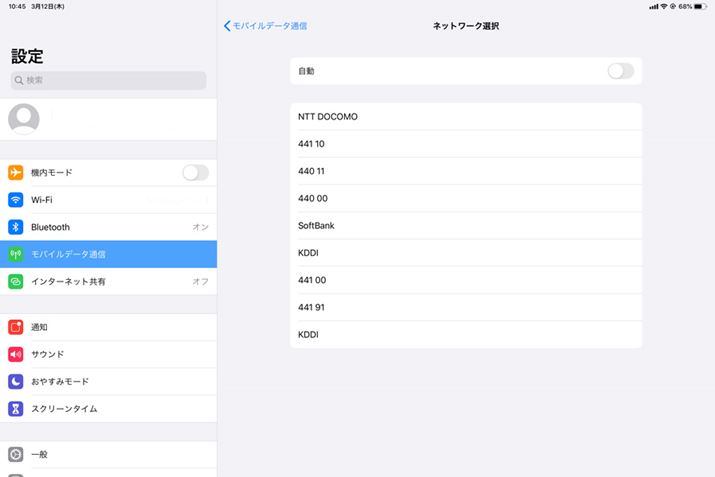Tap the Screen Time hourglass icon
This screenshot has height=477, width=715.
[x=16, y=409]
